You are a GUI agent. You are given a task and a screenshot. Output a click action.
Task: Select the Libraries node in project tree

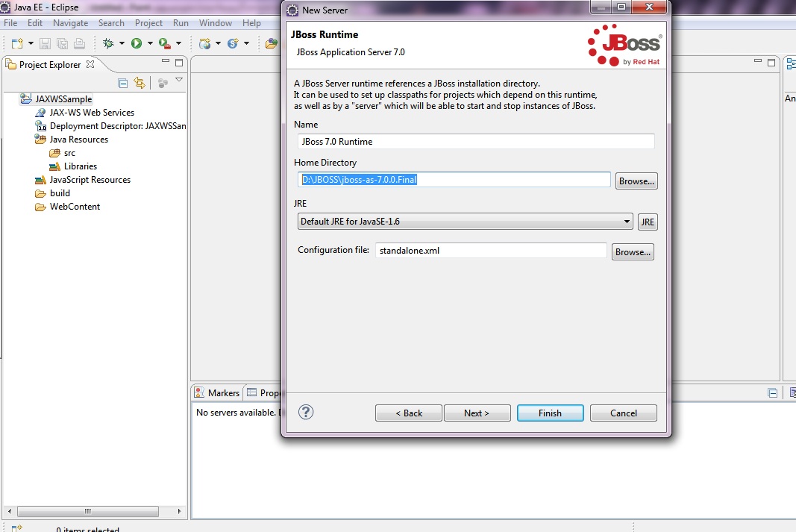click(x=80, y=166)
